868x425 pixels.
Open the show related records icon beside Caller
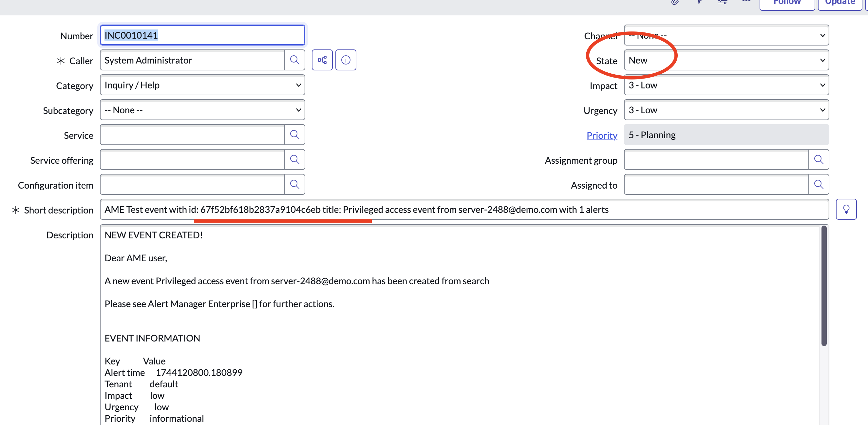pos(322,60)
